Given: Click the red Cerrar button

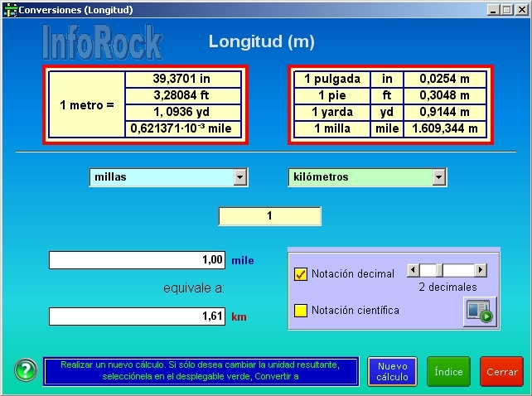Looking at the screenshot, I should 501,372.
